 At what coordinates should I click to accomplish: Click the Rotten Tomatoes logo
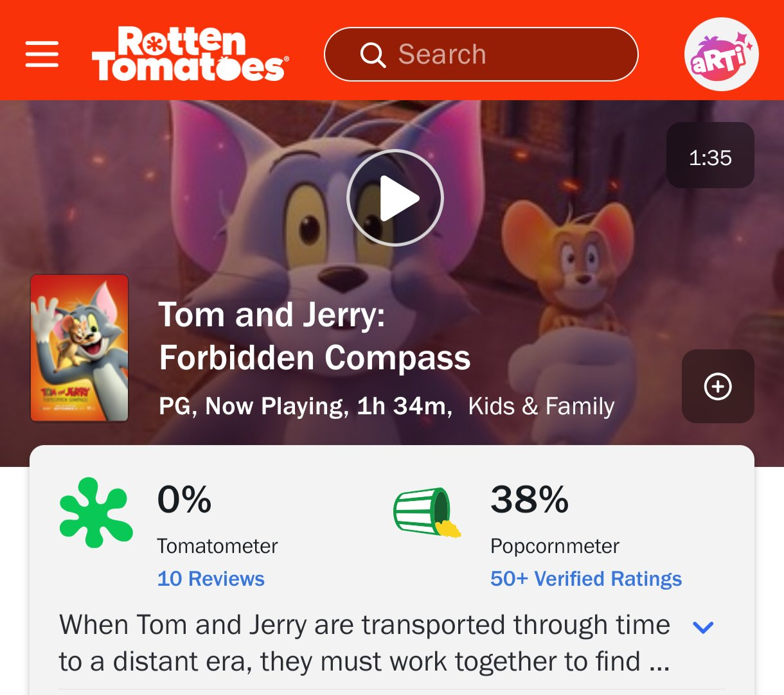pyautogui.click(x=190, y=54)
